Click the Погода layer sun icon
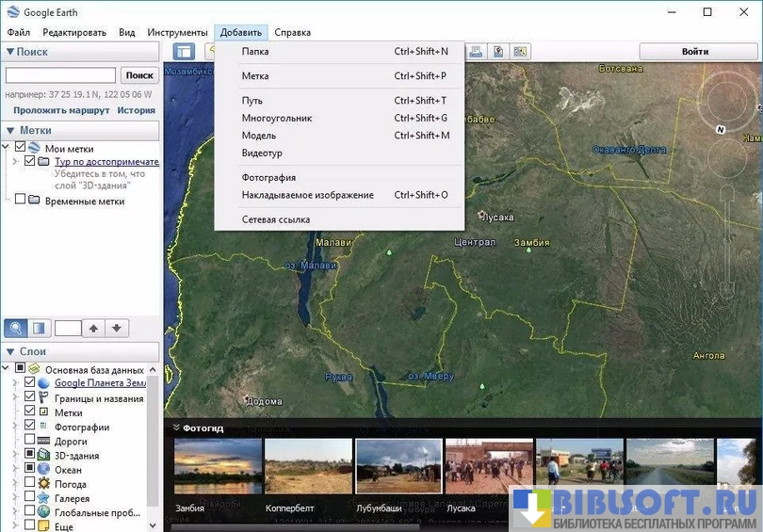The height and width of the screenshot is (532, 763). pos(43,484)
